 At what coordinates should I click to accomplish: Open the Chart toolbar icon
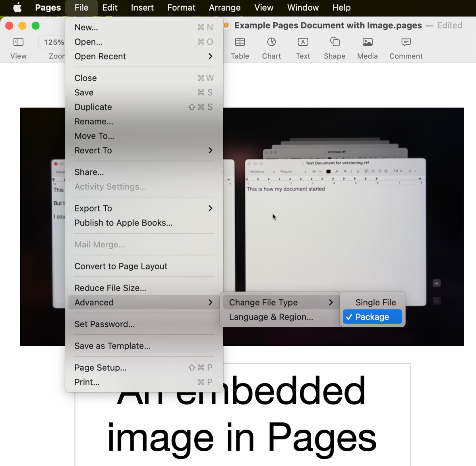(x=271, y=42)
